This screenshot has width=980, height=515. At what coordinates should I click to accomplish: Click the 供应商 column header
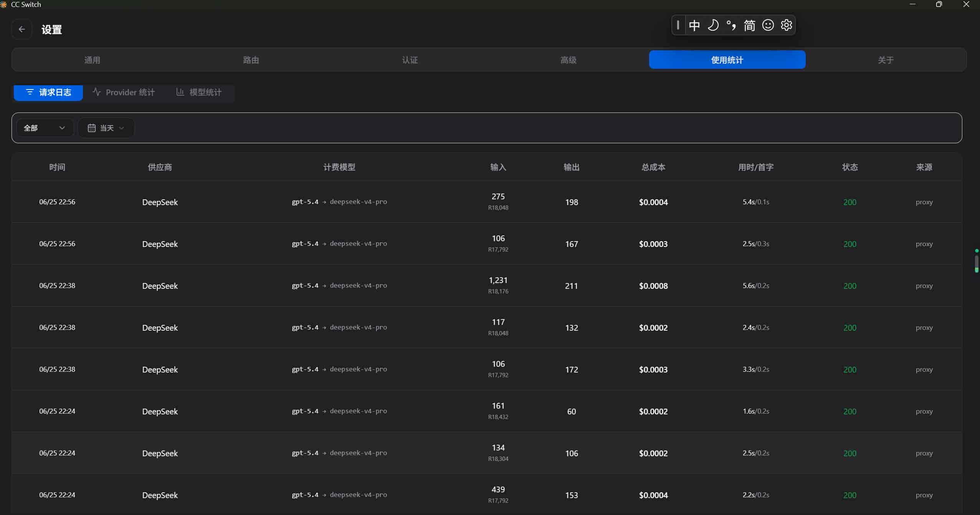pyautogui.click(x=160, y=167)
